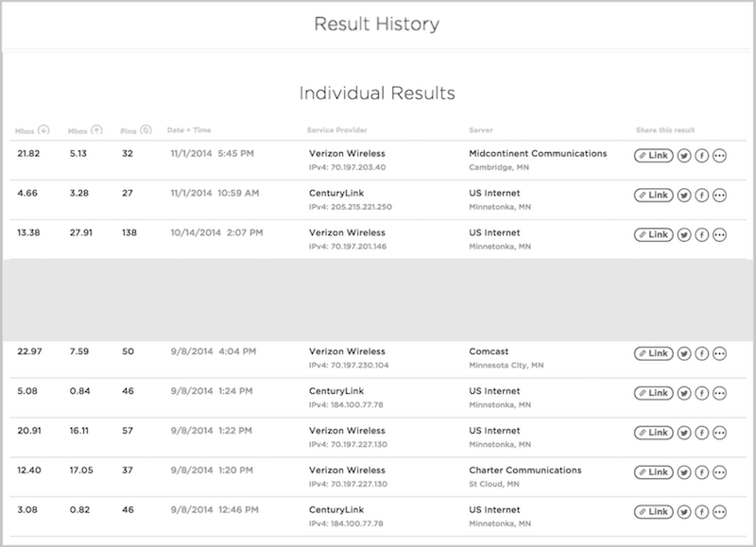The image size is (756, 547).
Task: Open more options for 9/8/2014 1:20 PM result
Action: [720, 472]
